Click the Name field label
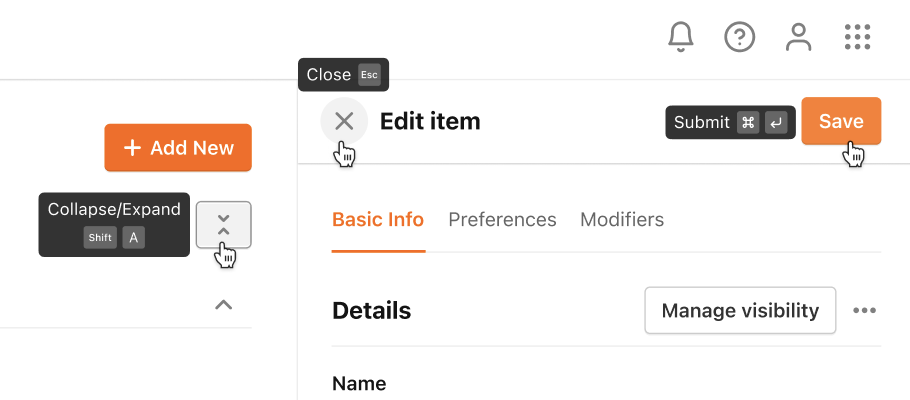This screenshot has width=910, height=400. tap(359, 384)
